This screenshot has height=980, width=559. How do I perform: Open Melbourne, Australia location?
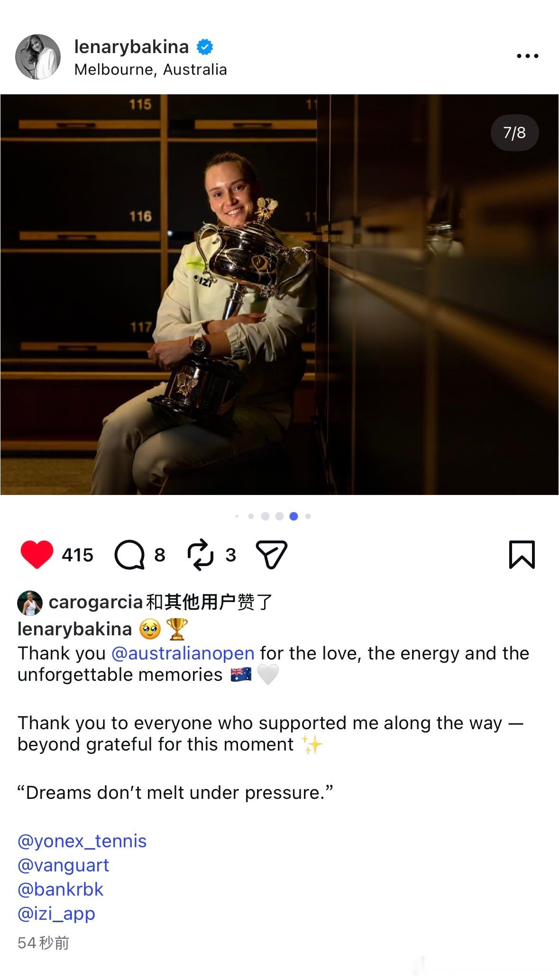(x=150, y=70)
